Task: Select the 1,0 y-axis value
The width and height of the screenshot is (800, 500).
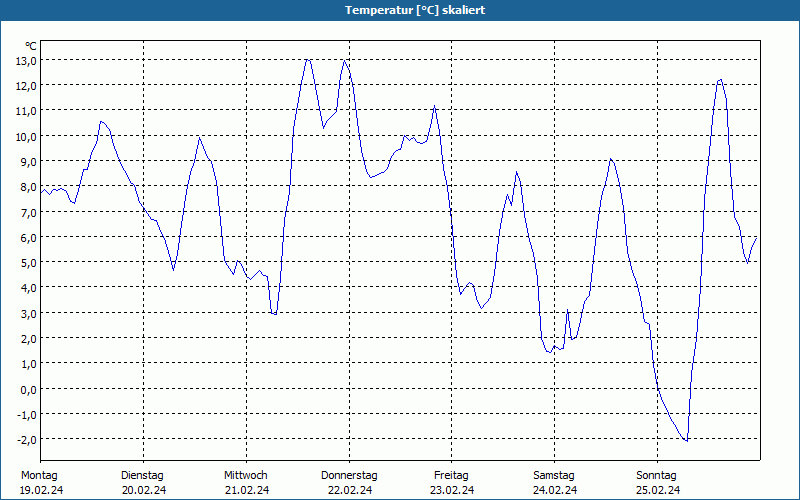Action: pos(29,364)
